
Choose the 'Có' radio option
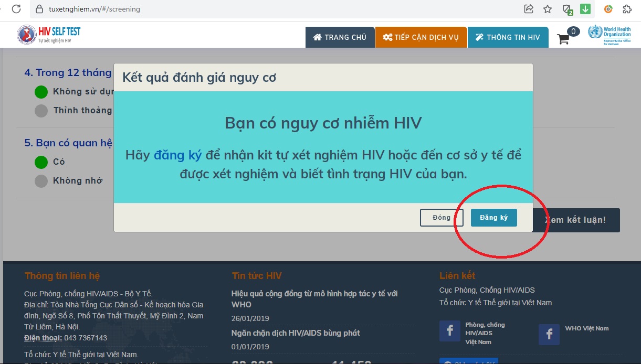[41, 162]
